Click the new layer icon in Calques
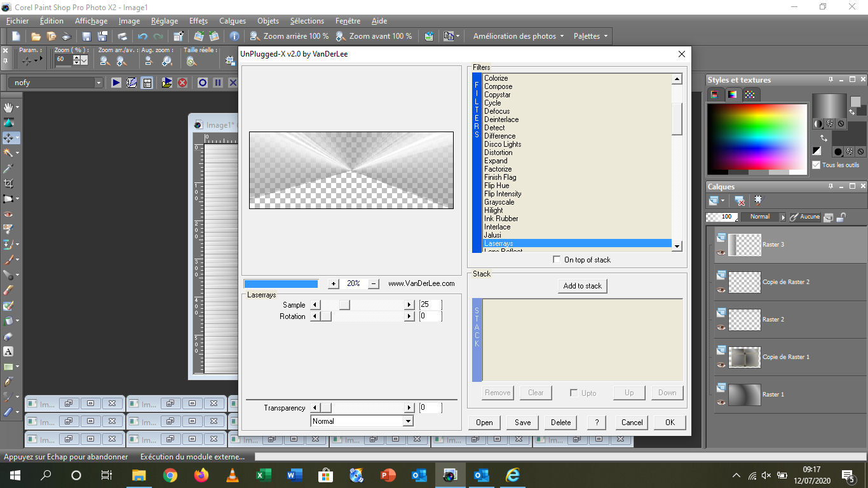This screenshot has width=868, height=488. pos(714,201)
